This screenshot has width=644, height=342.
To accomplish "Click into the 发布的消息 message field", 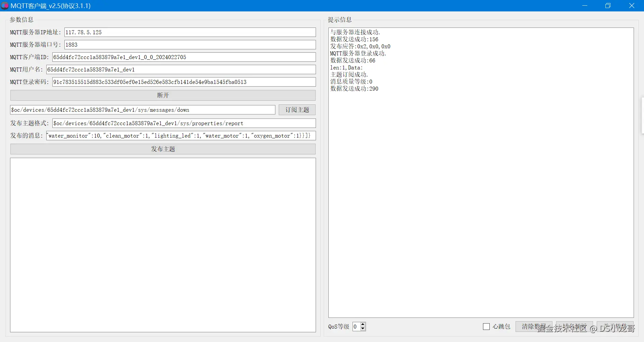I will coord(181,136).
